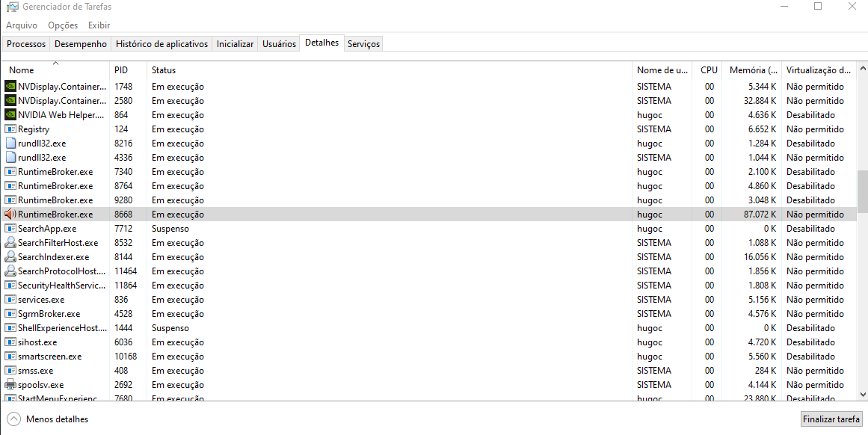Open the Exibir menu
Image resolution: width=868 pixels, height=435 pixels.
[99, 25]
